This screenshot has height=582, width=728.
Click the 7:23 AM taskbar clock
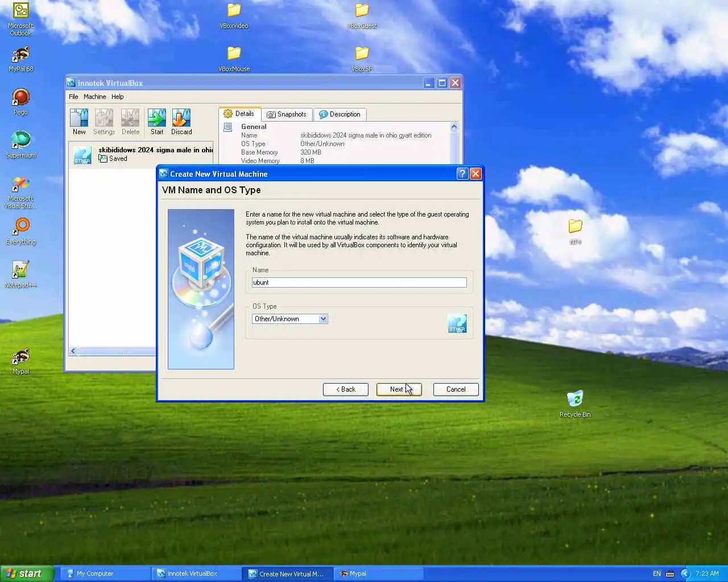click(x=707, y=573)
